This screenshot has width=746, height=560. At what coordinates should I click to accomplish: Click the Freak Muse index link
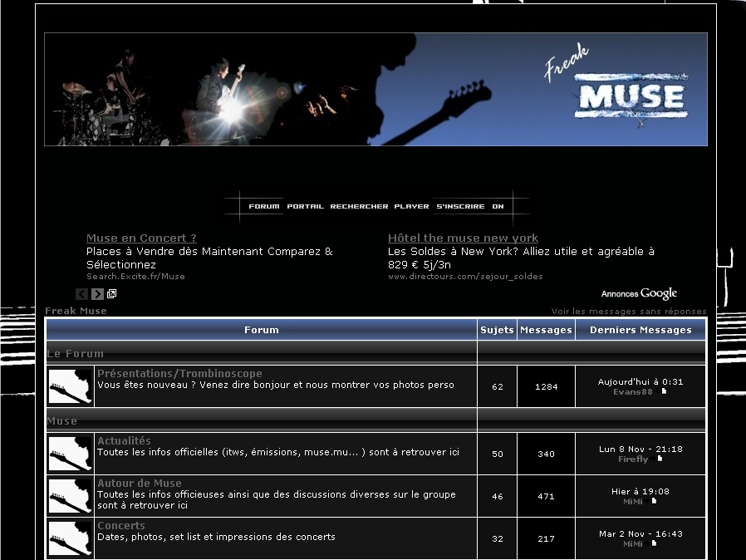pyautogui.click(x=76, y=311)
